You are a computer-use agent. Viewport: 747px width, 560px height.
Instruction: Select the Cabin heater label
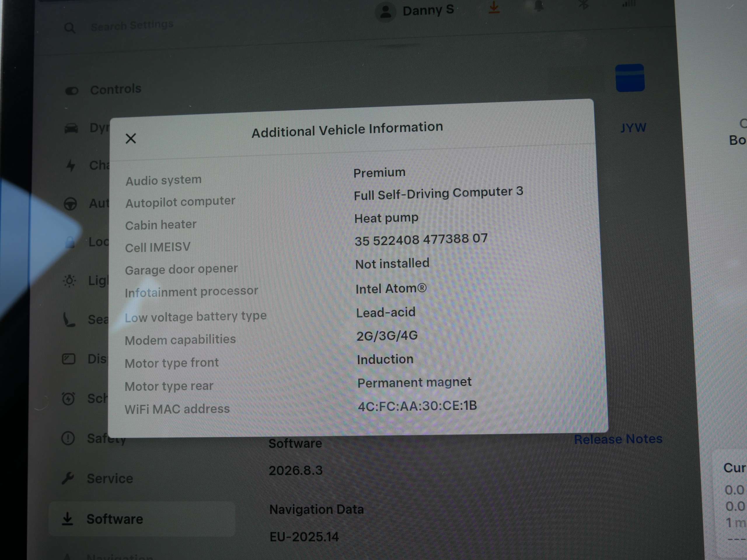pyautogui.click(x=161, y=225)
